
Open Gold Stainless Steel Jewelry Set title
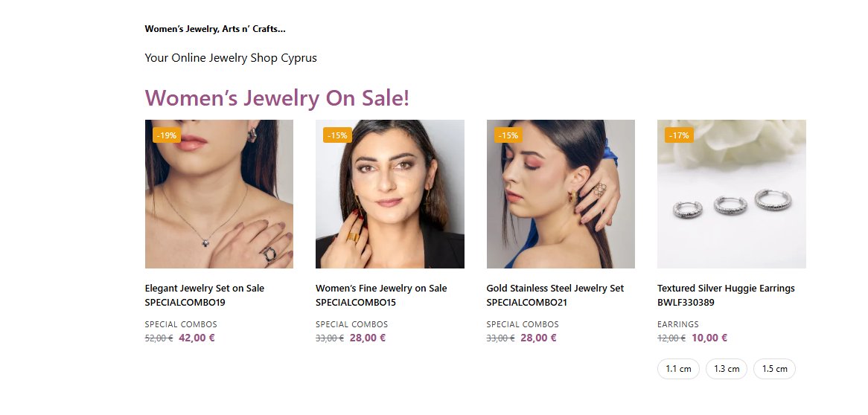click(555, 289)
